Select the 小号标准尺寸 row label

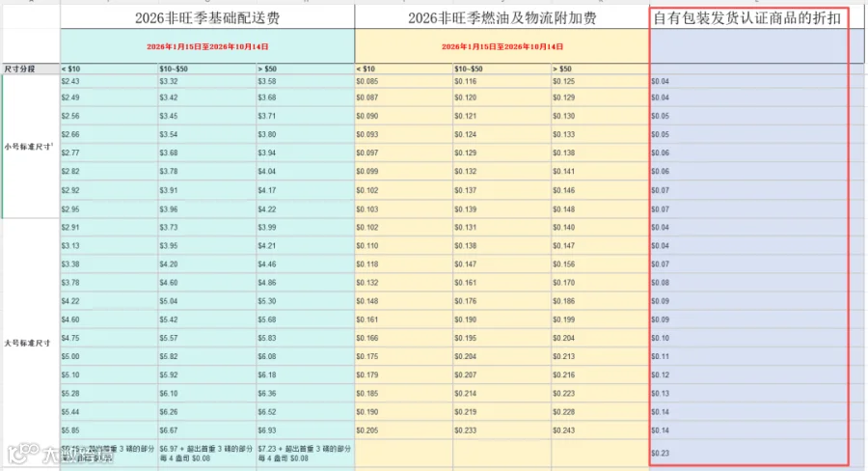click(x=31, y=147)
